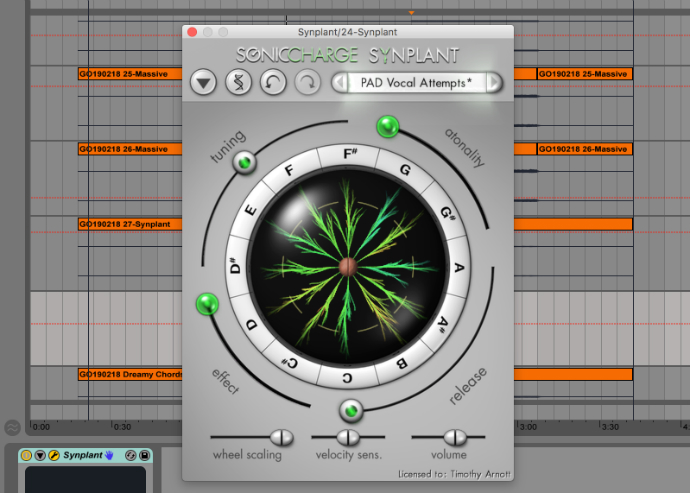Click the wrench icon on Synplant device
This screenshot has width=690, height=493.
(x=53, y=456)
